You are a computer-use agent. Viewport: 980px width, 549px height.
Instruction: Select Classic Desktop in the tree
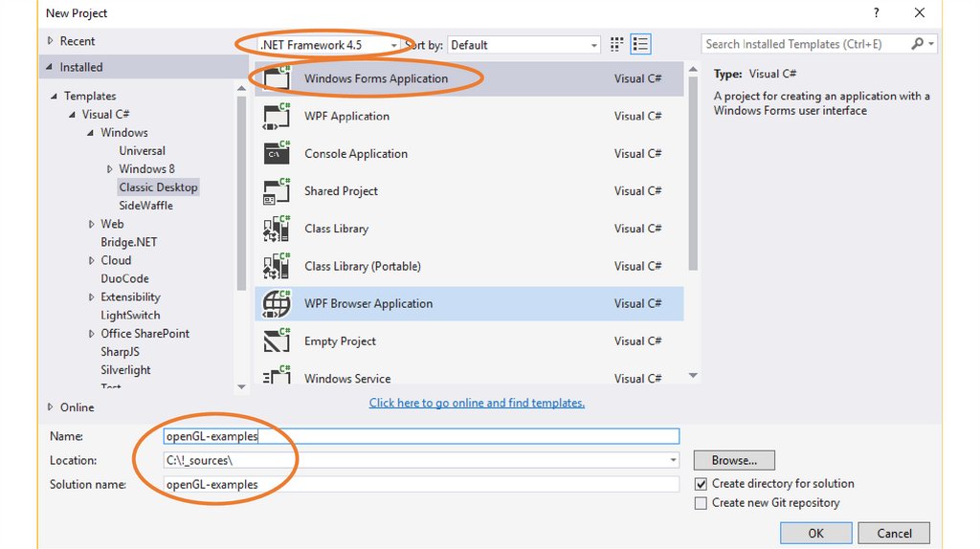point(158,187)
